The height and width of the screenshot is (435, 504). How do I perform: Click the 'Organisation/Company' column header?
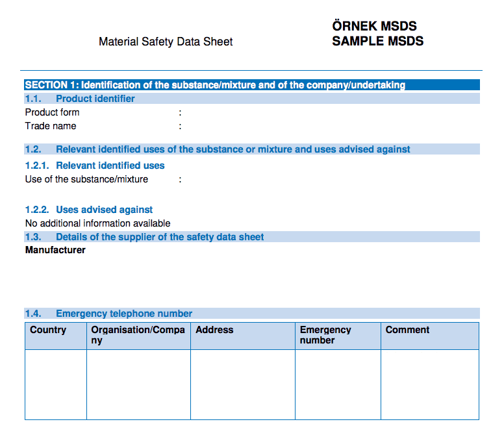click(x=138, y=336)
